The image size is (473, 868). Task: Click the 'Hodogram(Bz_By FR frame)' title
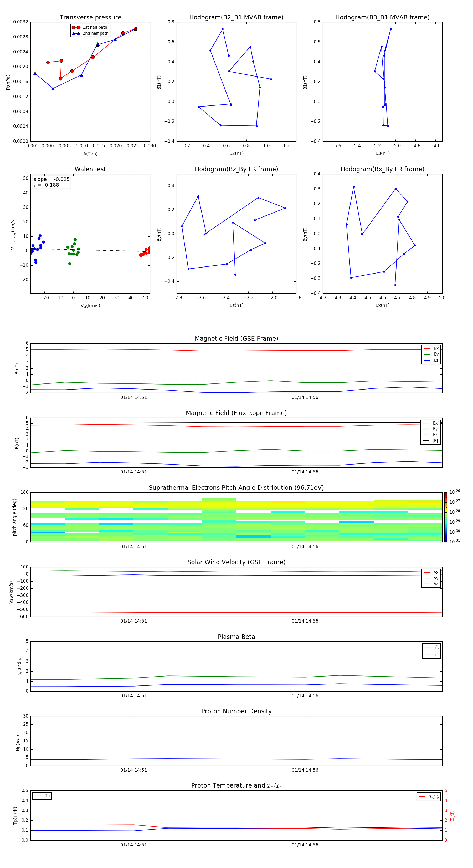[x=236, y=169]
